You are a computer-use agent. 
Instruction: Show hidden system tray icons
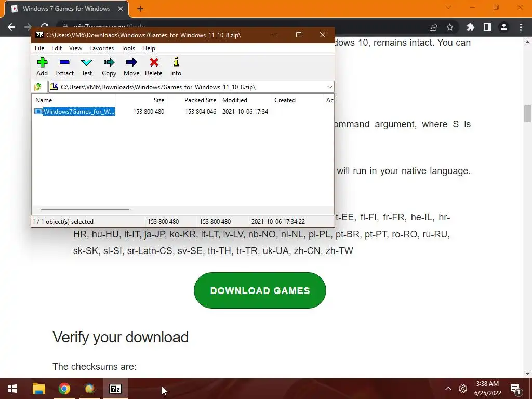(448, 389)
